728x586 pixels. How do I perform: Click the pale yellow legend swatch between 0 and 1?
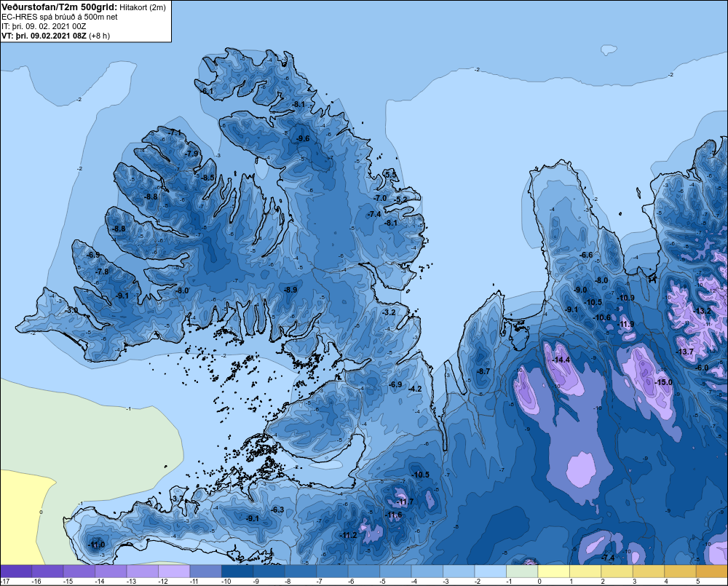coord(553,571)
